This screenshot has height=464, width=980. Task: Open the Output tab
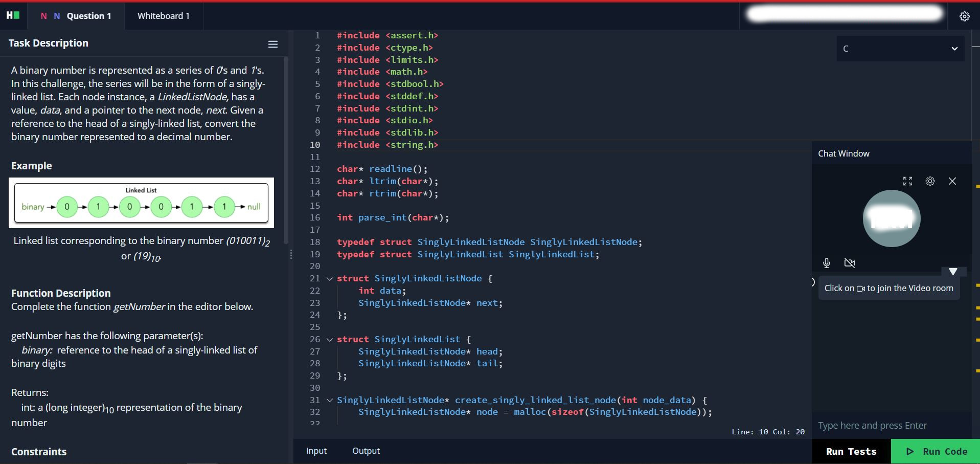(366, 451)
